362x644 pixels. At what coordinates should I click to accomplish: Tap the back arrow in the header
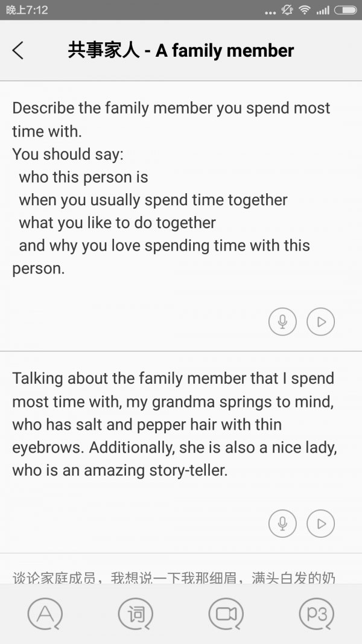tap(18, 51)
